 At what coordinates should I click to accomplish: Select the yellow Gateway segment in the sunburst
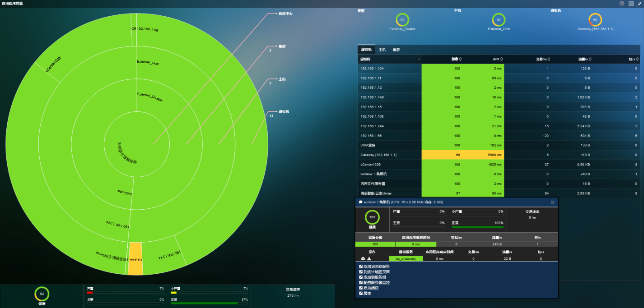pos(135,258)
